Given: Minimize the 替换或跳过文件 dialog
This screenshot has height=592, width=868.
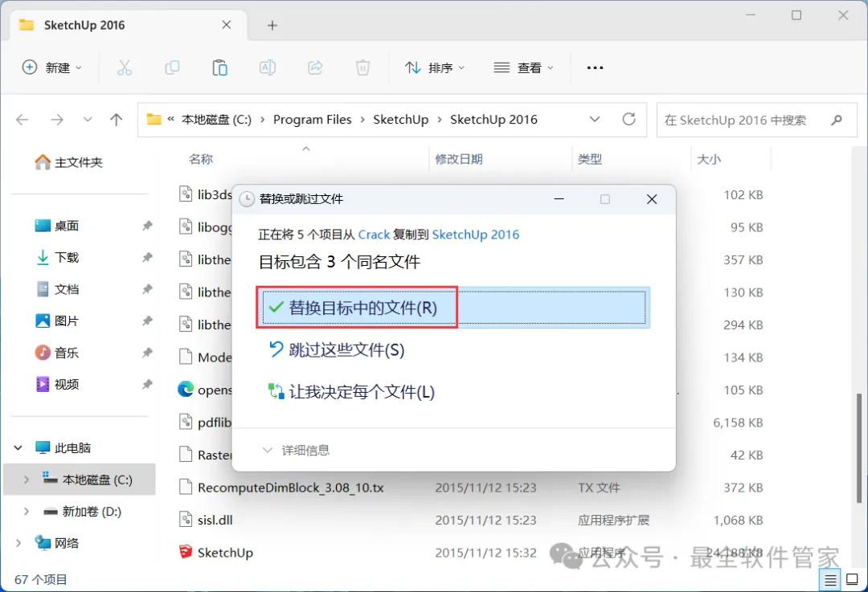Looking at the screenshot, I should pos(559,198).
